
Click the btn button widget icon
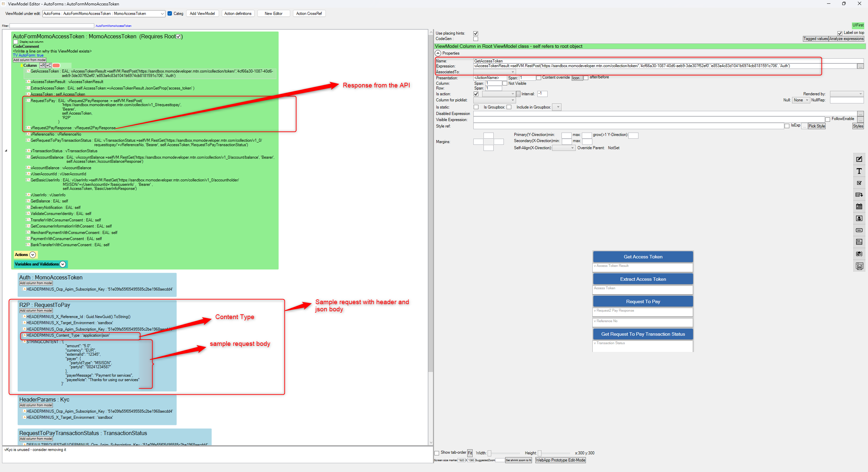click(x=859, y=230)
